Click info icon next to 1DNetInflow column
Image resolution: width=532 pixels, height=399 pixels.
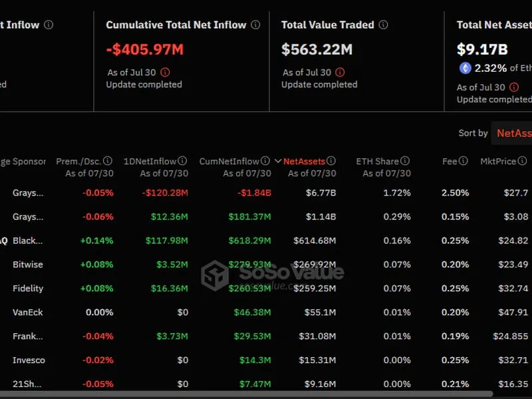tap(182, 161)
